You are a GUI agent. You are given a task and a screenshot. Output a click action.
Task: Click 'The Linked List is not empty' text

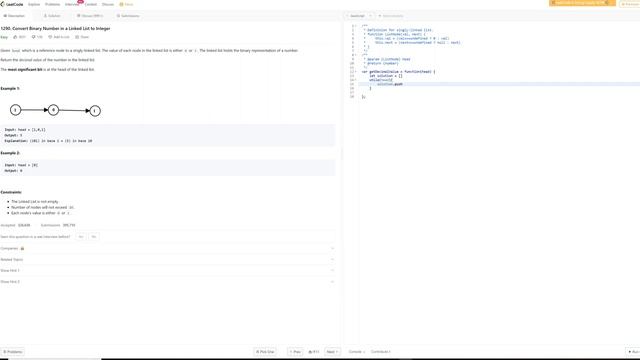35,202
